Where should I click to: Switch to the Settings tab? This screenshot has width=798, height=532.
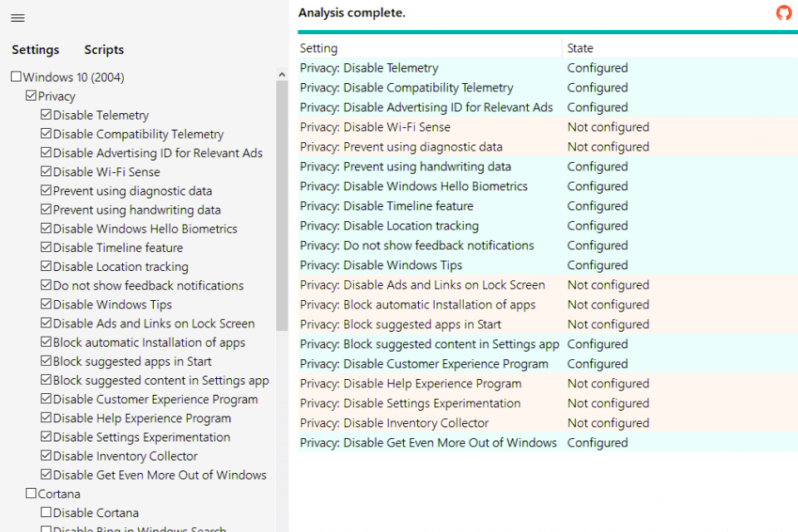[36, 50]
